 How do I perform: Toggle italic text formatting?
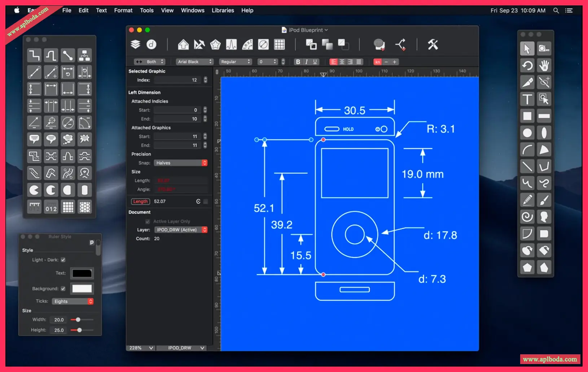pyautogui.click(x=306, y=62)
